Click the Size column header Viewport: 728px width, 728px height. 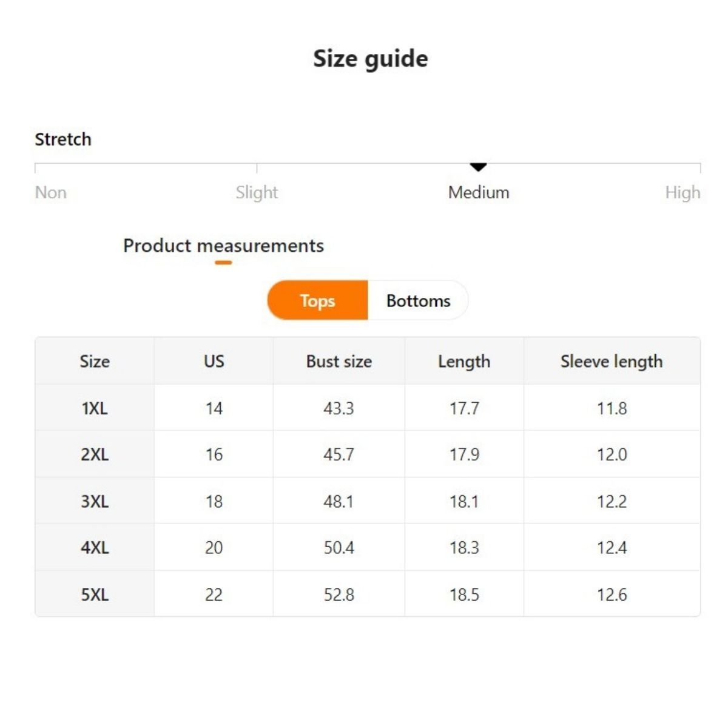[x=95, y=361]
